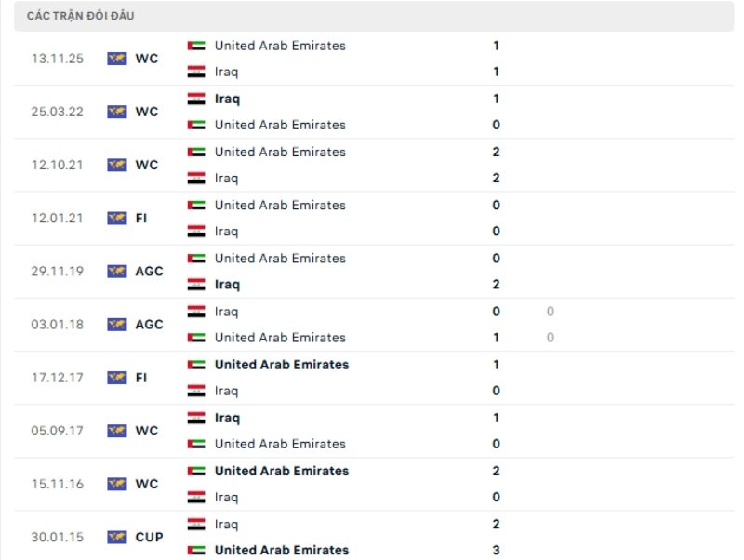Click the UAE flag in the 30.01.15 CUP match
Screen dimensions: 744x560
[x=196, y=550]
